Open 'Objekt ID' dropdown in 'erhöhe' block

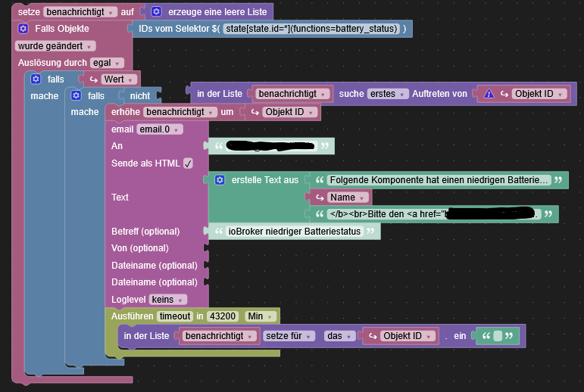(x=289, y=112)
